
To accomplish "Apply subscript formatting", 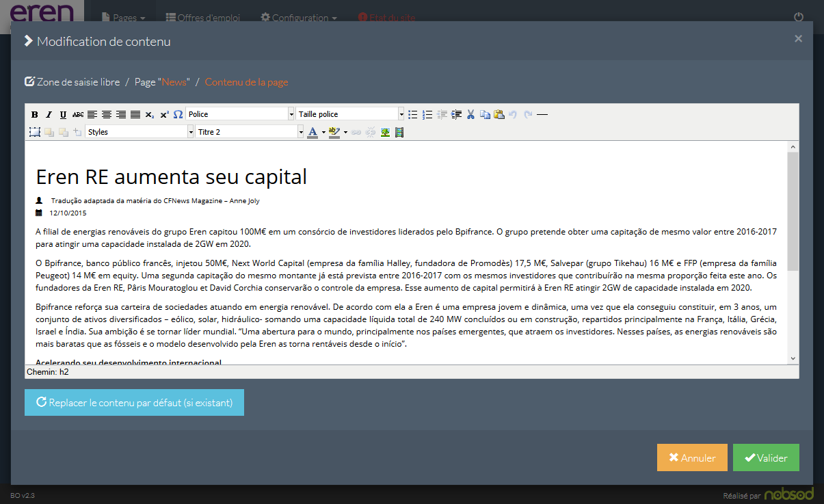I will [149, 114].
